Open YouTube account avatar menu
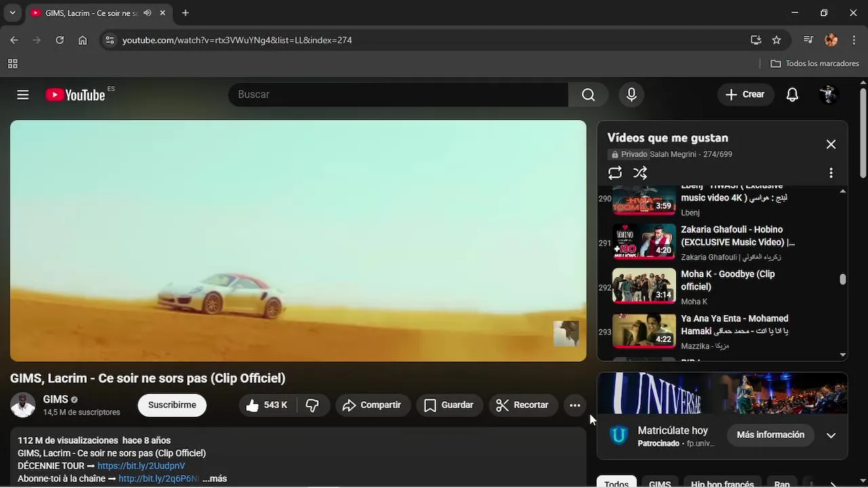Viewport: 868px width, 488px height. click(829, 95)
